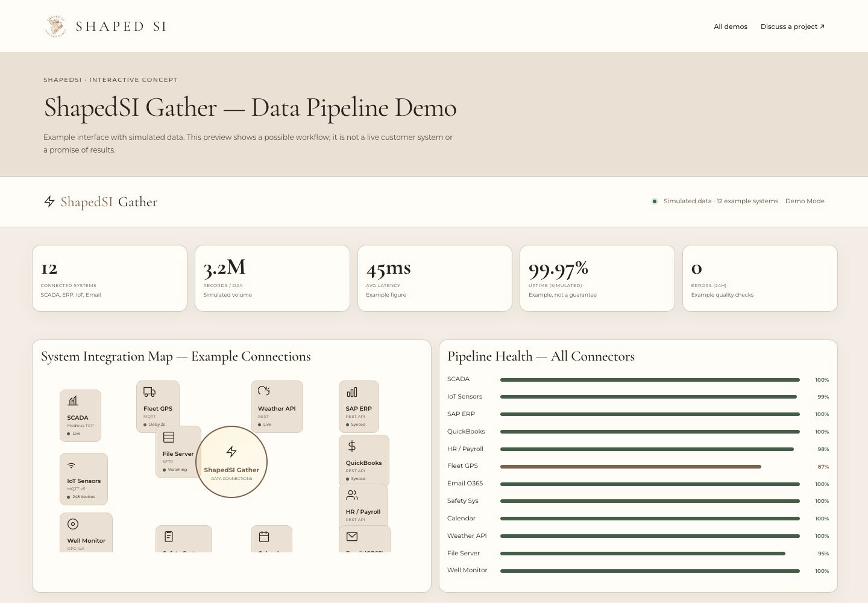Click the Demo Mode label
This screenshot has width=868, height=603.
tap(805, 201)
